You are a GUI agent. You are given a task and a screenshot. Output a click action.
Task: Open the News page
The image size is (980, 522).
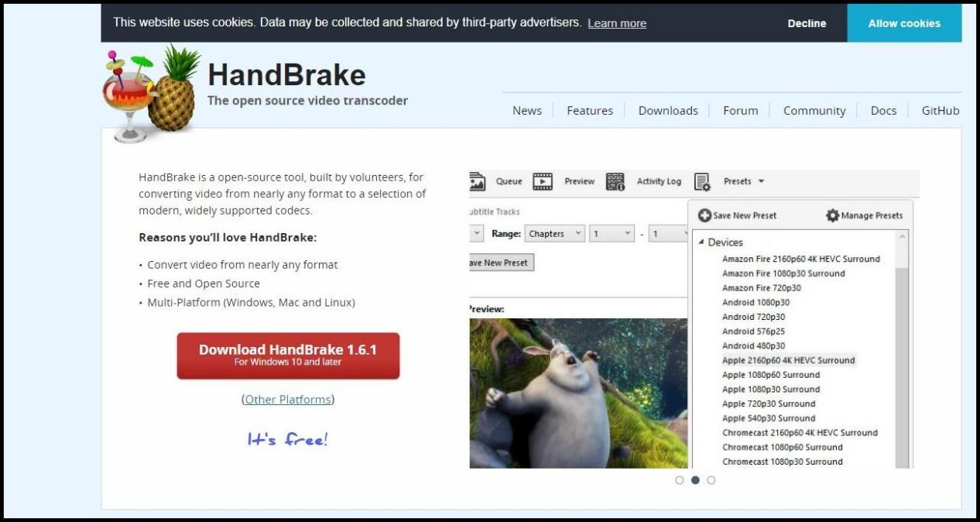tap(527, 111)
